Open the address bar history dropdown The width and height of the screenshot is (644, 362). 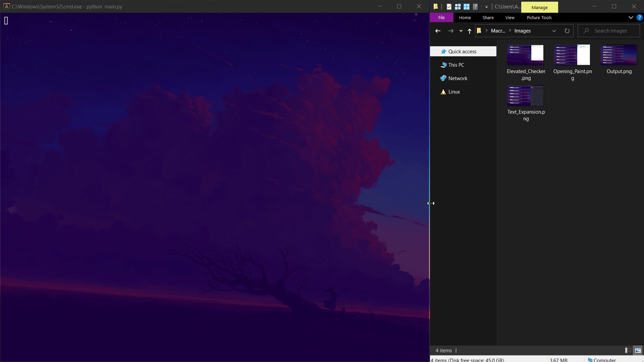click(554, 31)
